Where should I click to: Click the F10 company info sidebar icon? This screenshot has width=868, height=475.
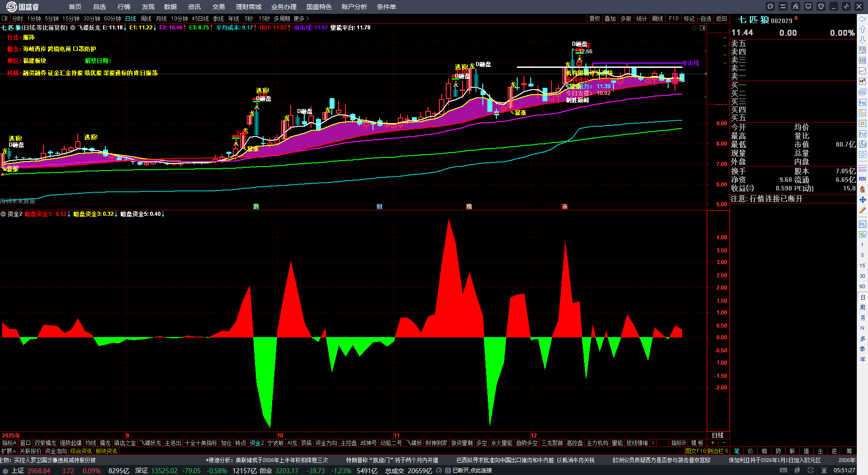(x=863, y=103)
